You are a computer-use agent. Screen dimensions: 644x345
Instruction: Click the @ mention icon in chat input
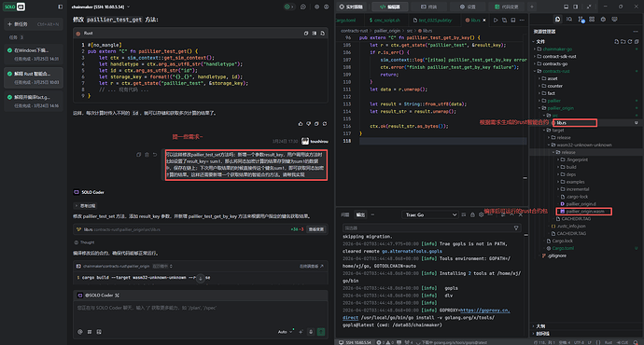(x=80, y=332)
